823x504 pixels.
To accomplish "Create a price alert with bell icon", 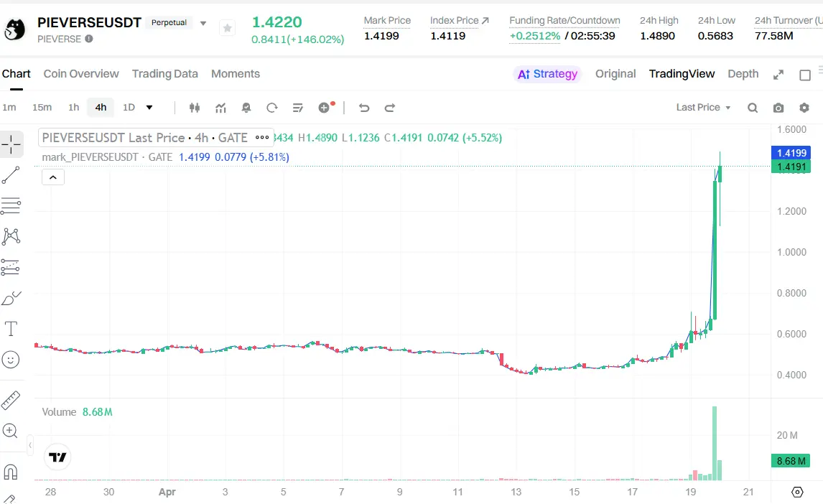I will coord(246,108).
